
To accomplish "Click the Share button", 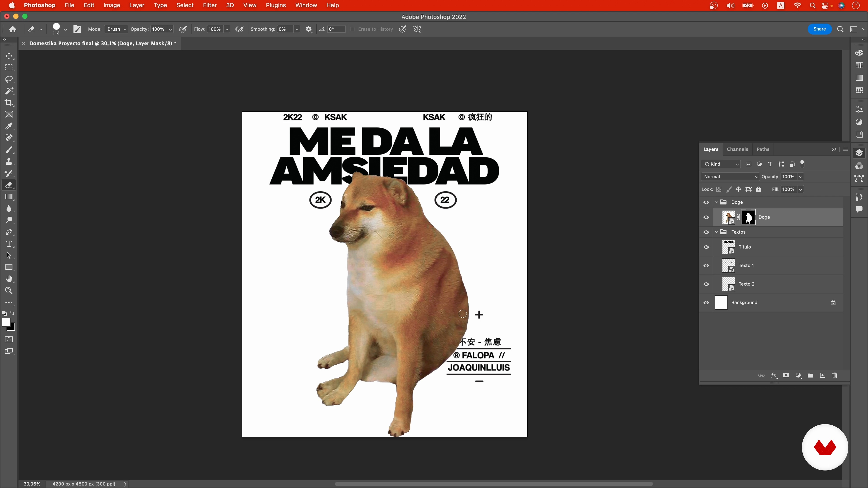I will coord(819,29).
